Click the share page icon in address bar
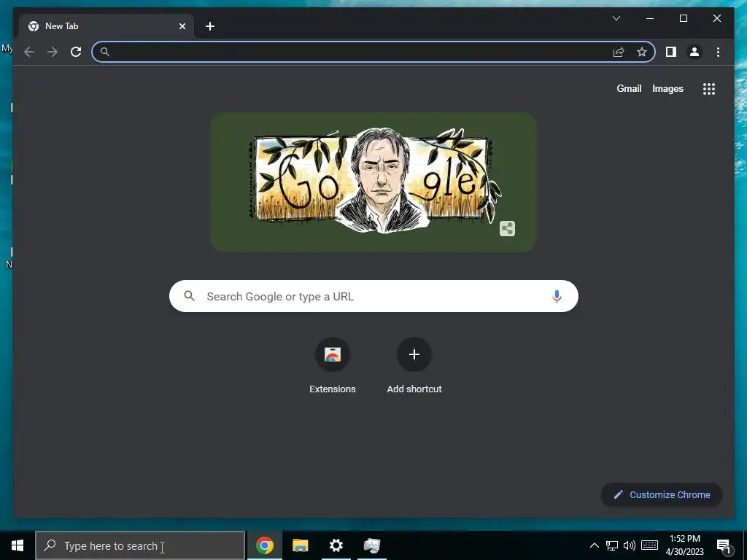747x560 pixels. (x=619, y=52)
